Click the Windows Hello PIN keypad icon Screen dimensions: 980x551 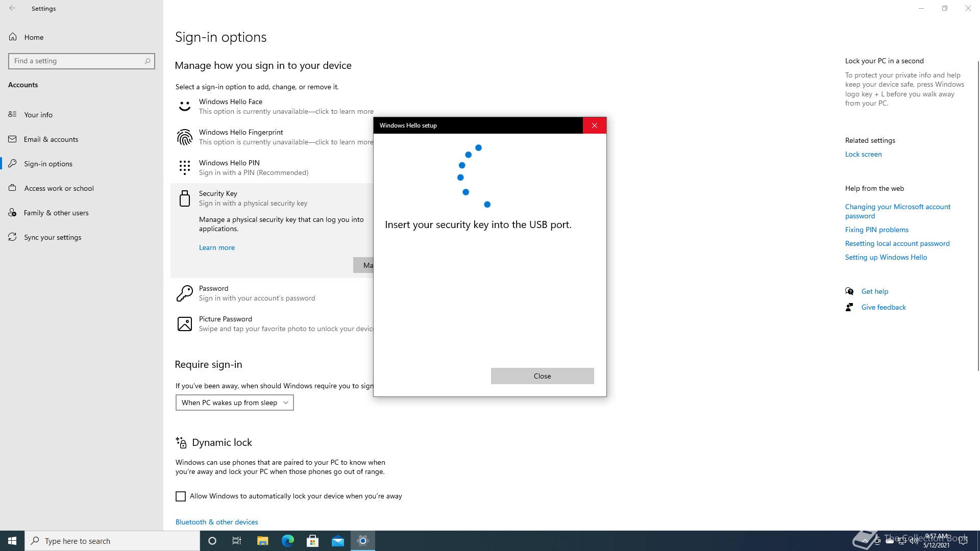tap(184, 168)
